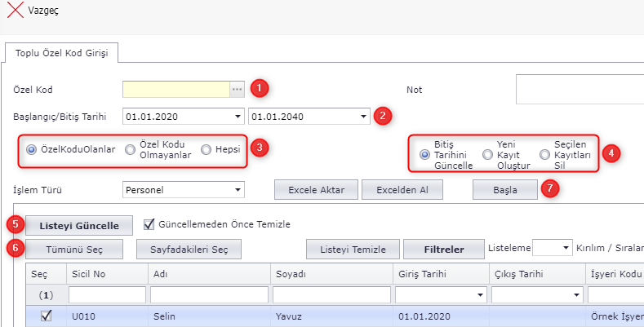This screenshot has width=644, height=327.
Task: Switch to Toplu Özel Kod Girişi tab
Action: 61,54
